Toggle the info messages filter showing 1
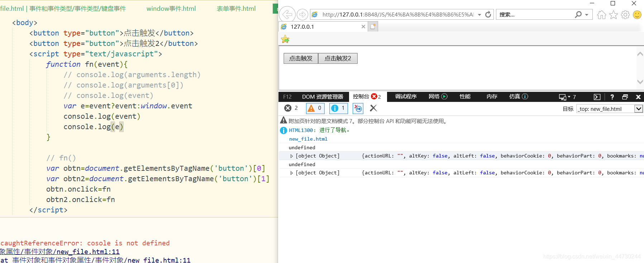The height and width of the screenshot is (263, 644). [x=339, y=108]
